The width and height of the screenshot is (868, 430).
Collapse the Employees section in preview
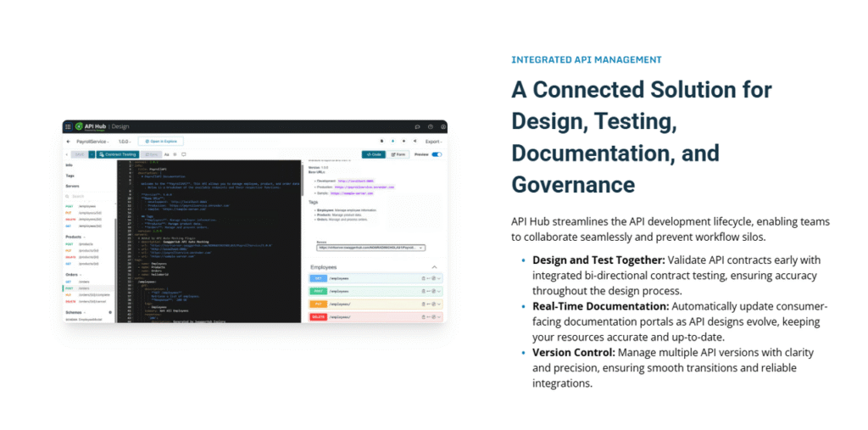click(435, 266)
